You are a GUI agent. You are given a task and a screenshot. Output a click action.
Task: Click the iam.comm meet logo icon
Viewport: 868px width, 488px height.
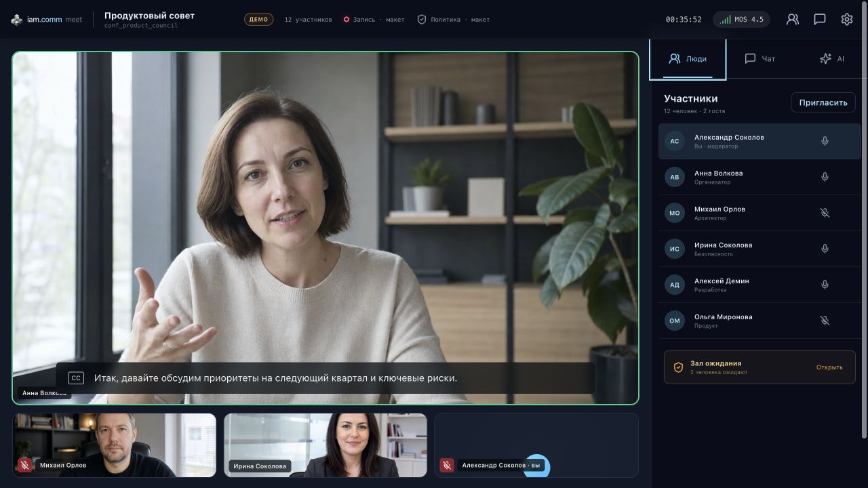(17, 20)
